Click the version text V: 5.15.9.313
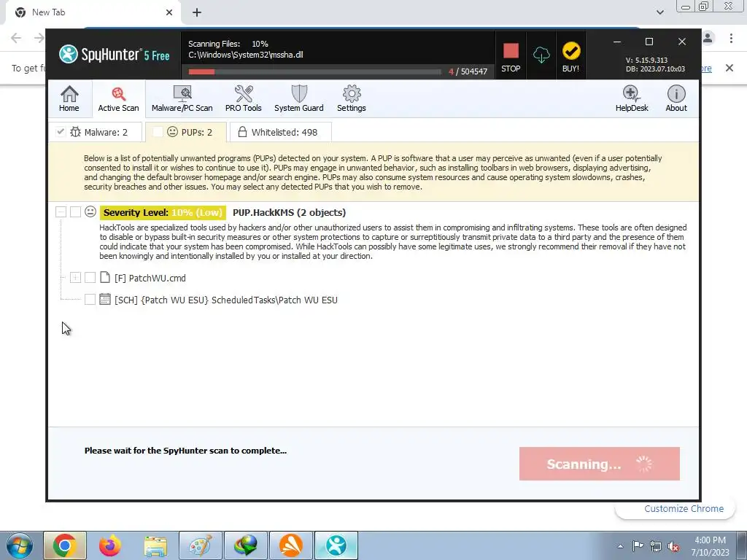The image size is (747, 560). pos(646,60)
